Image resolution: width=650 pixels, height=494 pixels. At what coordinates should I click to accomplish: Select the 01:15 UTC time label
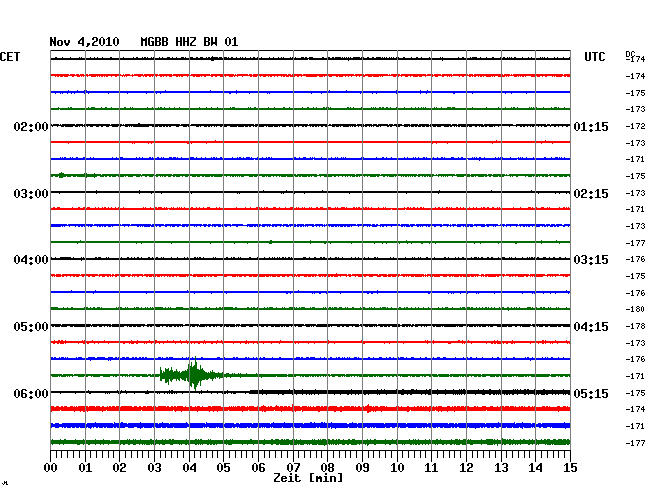tap(591, 126)
